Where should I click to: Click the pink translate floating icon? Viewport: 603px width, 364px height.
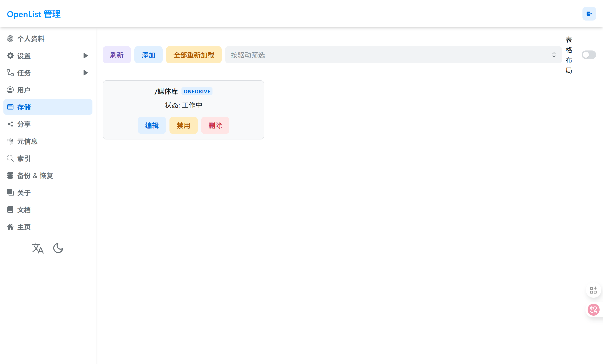click(593, 310)
